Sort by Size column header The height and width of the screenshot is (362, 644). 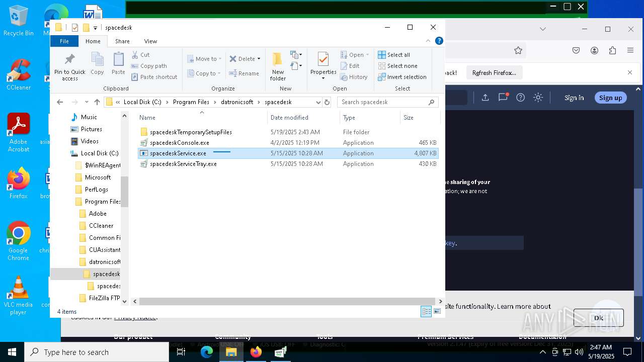(420, 118)
